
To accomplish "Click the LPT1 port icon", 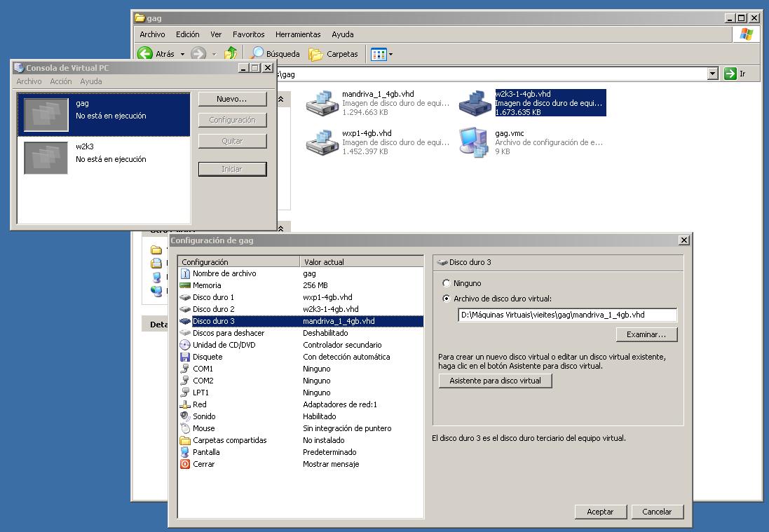I will click(185, 393).
